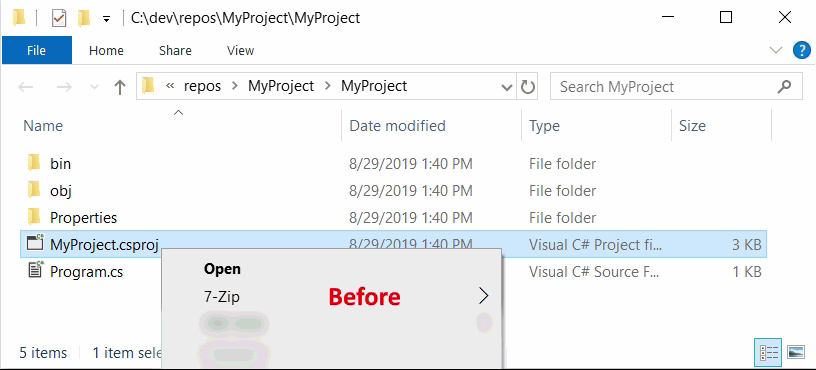Switch to the View ribbon tab

coord(240,50)
